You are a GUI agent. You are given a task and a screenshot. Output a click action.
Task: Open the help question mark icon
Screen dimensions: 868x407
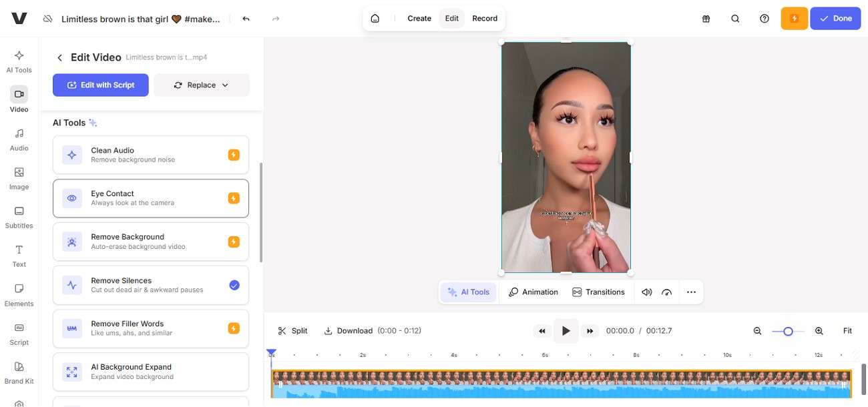tap(765, 19)
